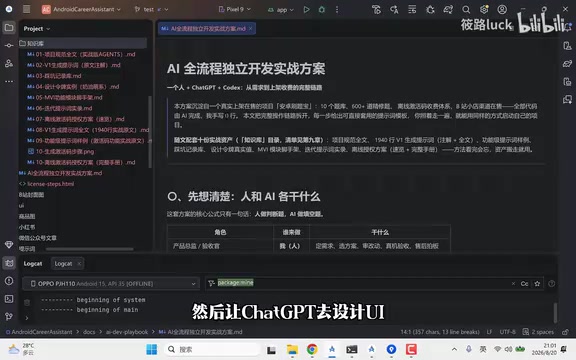Expand the Logcat toolbar chevron
Screen dimensions: 576x360
27,318
